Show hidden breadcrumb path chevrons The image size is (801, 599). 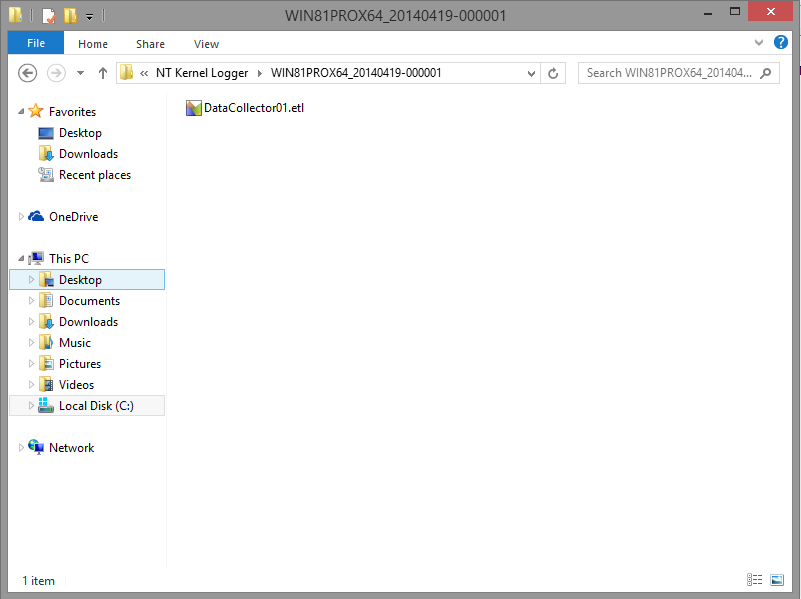[144, 74]
